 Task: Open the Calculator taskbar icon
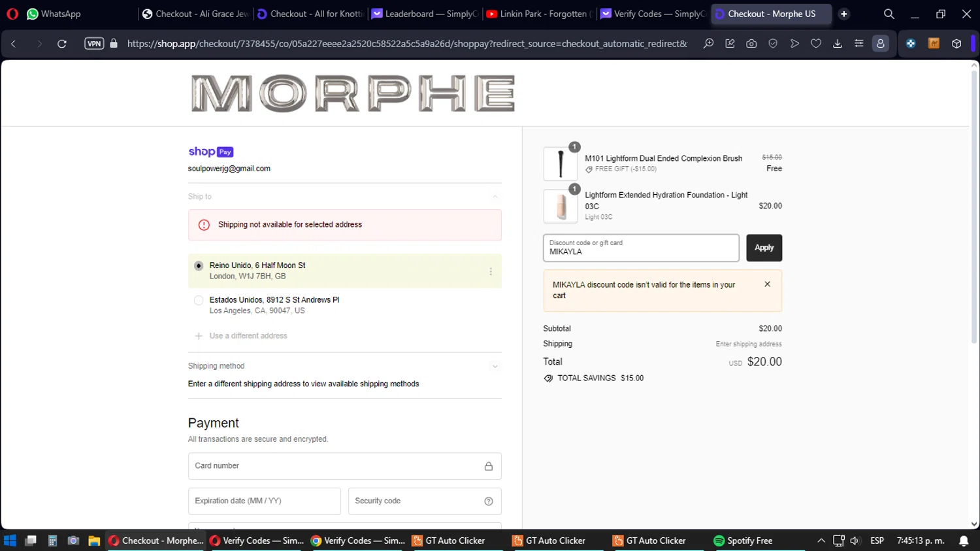pos(53,541)
